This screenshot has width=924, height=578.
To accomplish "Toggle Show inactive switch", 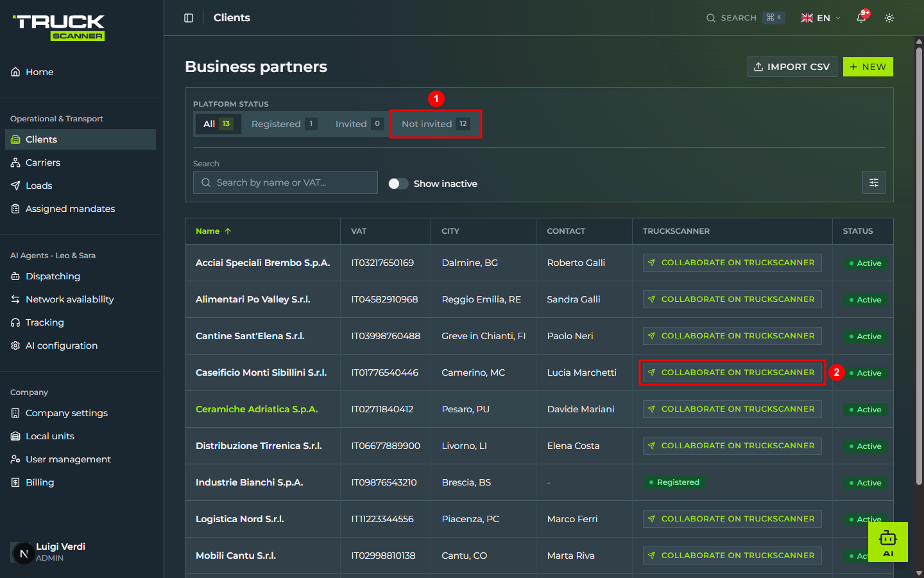I will click(x=398, y=184).
